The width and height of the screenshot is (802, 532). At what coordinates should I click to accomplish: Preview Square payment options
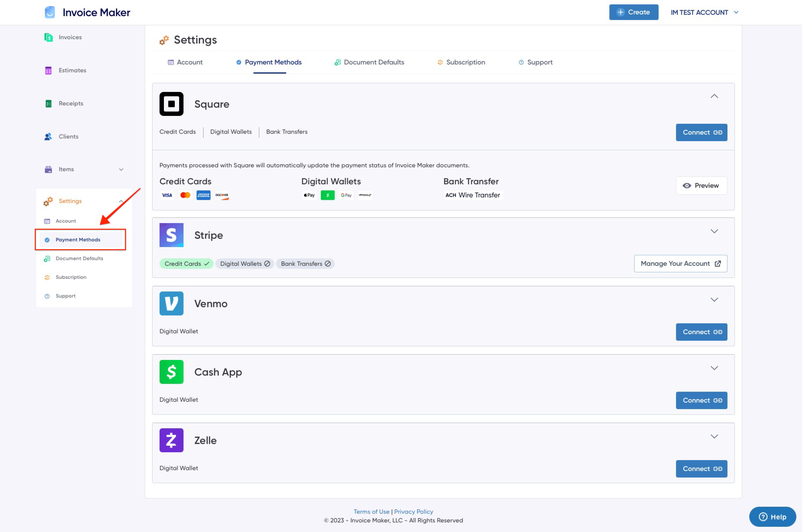[x=701, y=186]
